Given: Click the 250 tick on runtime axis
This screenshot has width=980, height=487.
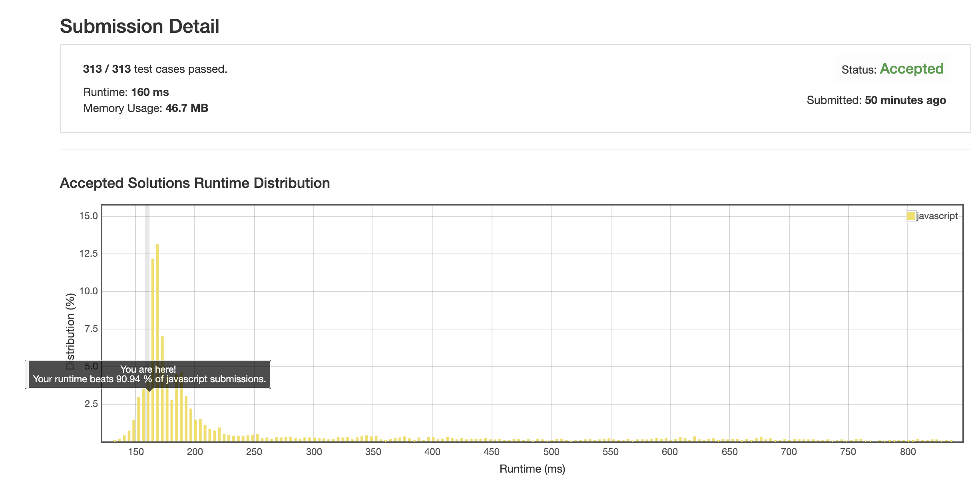Looking at the screenshot, I should 254,452.
